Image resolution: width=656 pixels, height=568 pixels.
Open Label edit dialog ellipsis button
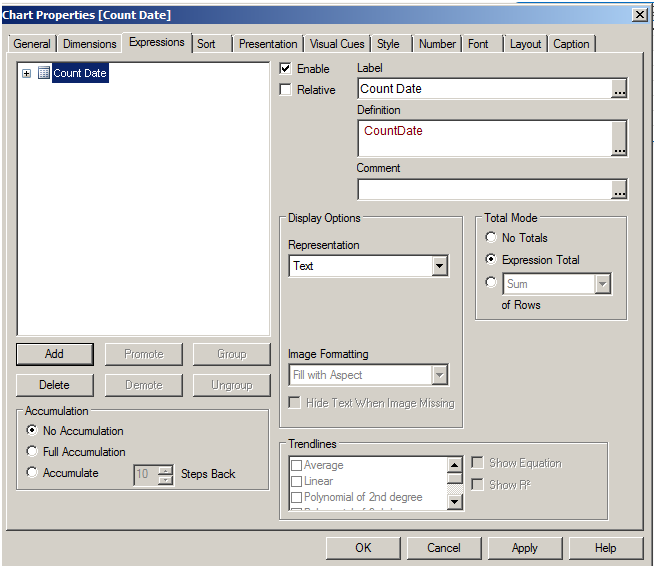[619, 89]
